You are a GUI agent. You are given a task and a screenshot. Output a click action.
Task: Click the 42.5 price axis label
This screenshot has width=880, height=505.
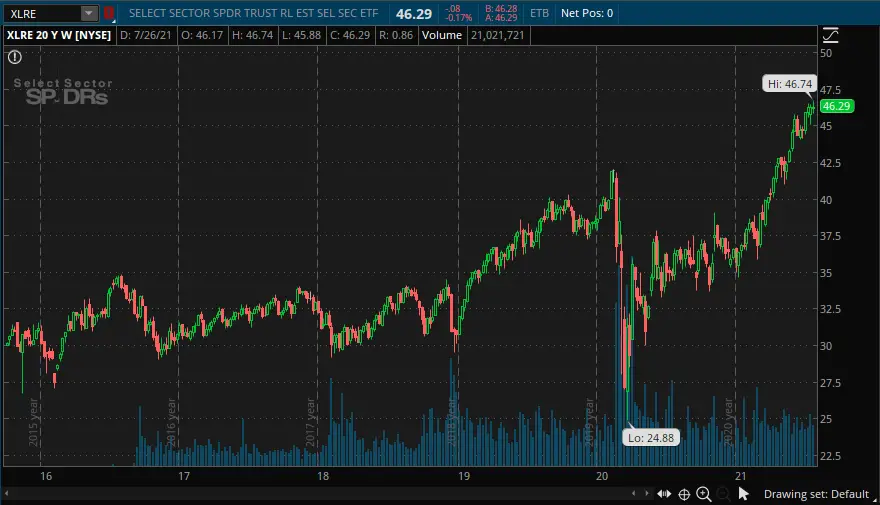pos(831,163)
